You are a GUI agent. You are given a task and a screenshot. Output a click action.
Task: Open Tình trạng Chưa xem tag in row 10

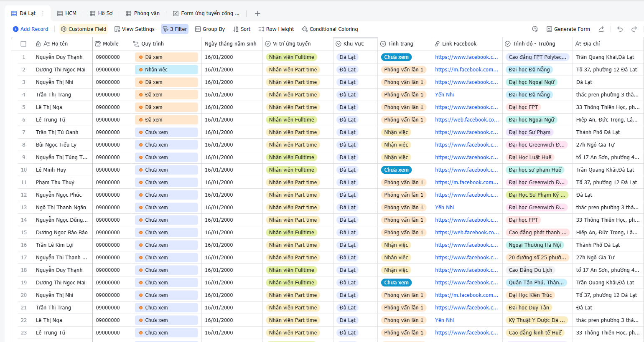click(396, 170)
